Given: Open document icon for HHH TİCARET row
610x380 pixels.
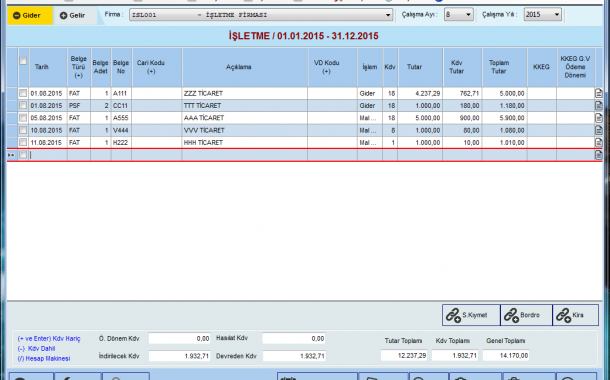Looking at the screenshot, I should (598, 143).
